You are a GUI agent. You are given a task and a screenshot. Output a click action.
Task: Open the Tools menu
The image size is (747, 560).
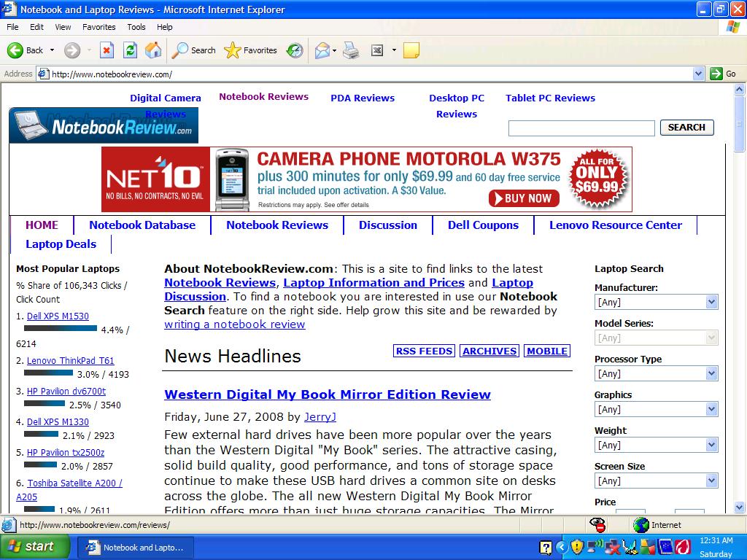coord(136,27)
